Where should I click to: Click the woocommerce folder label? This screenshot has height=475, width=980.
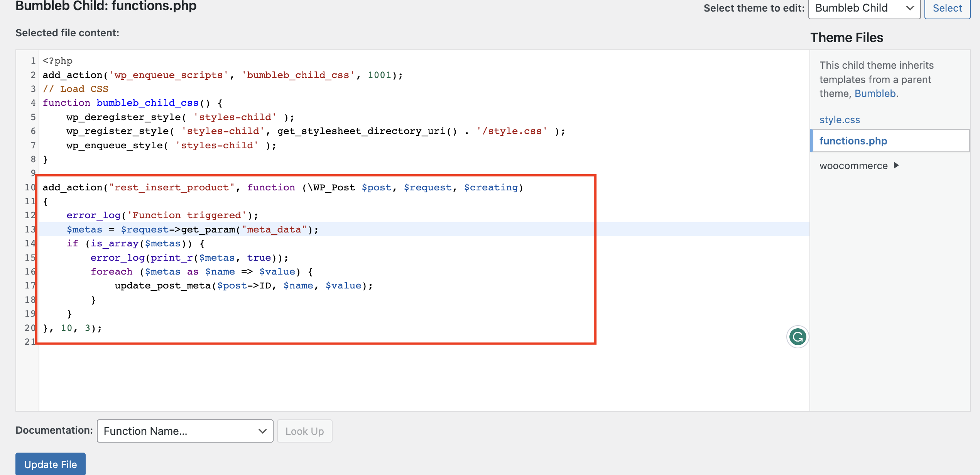coord(853,166)
